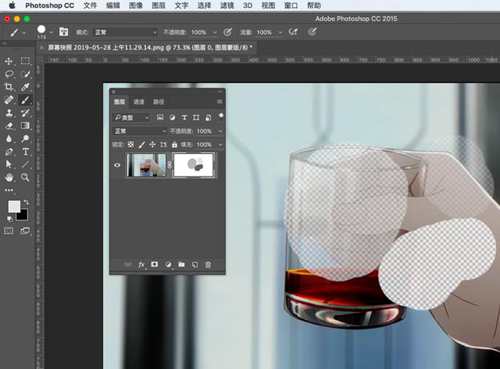Toggle the lock all padlock icon

pos(174,145)
